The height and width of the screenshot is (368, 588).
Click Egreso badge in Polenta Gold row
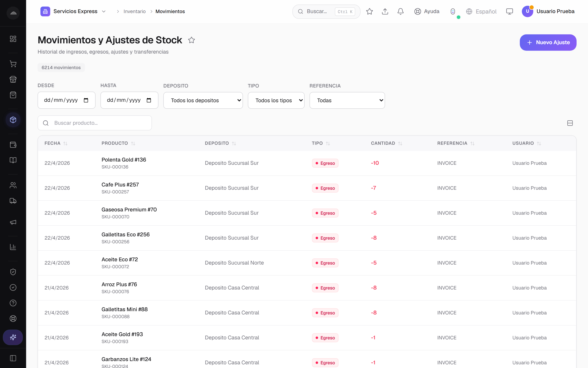[x=325, y=163]
